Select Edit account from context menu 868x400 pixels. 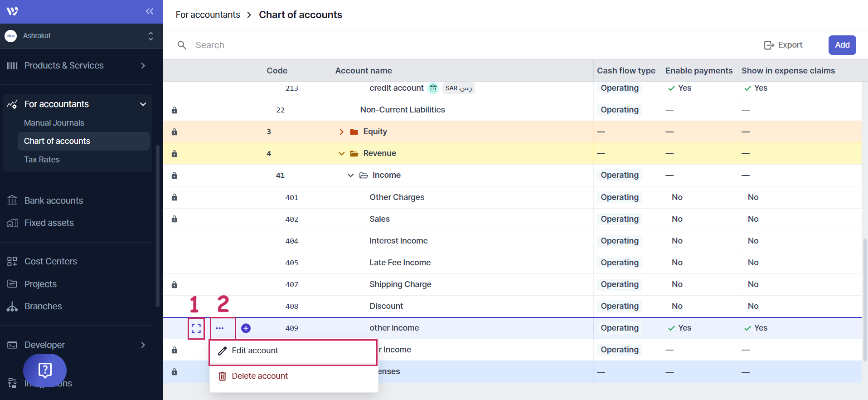click(x=255, y=351)
